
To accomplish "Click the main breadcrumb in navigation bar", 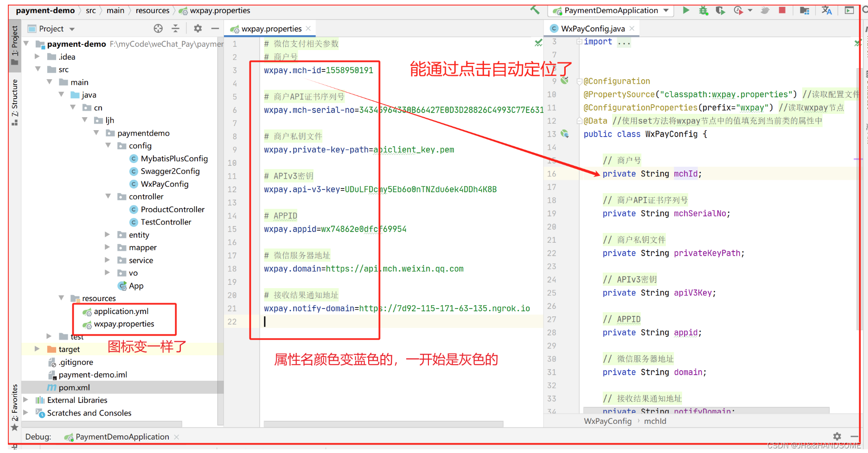I will click(x=115, y=10).
